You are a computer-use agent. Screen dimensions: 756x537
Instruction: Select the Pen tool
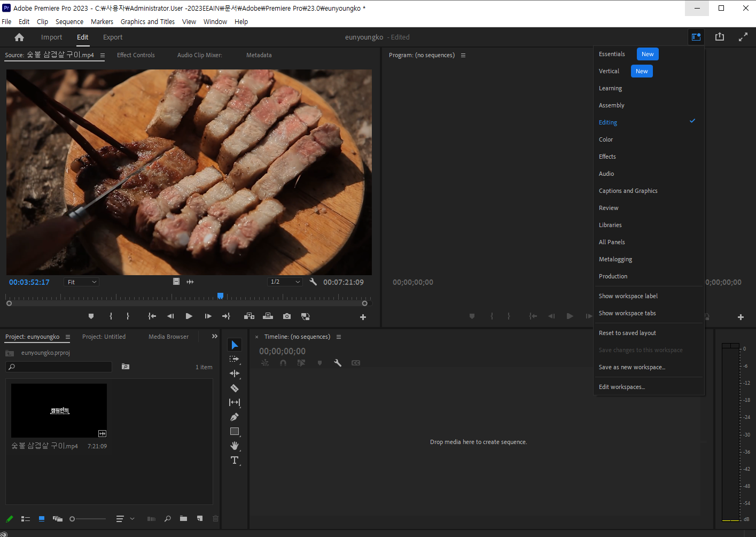tap(234, 417)
